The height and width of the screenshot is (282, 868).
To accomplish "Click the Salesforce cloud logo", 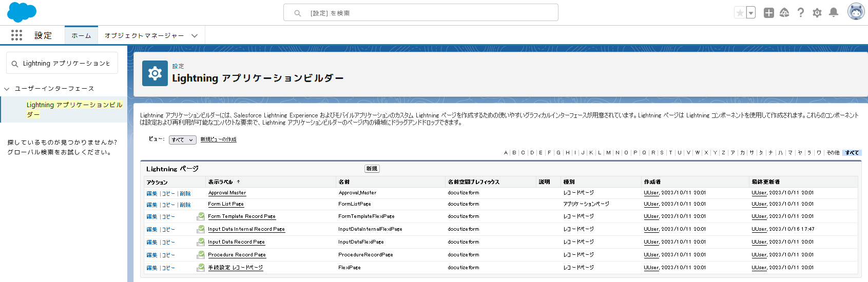I will click(x=22, y=12).
